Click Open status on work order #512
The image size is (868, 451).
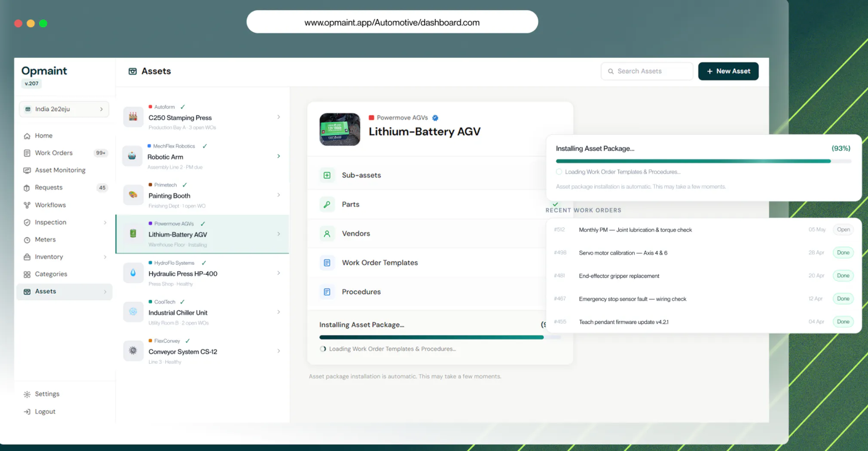[x=843, y=230]
